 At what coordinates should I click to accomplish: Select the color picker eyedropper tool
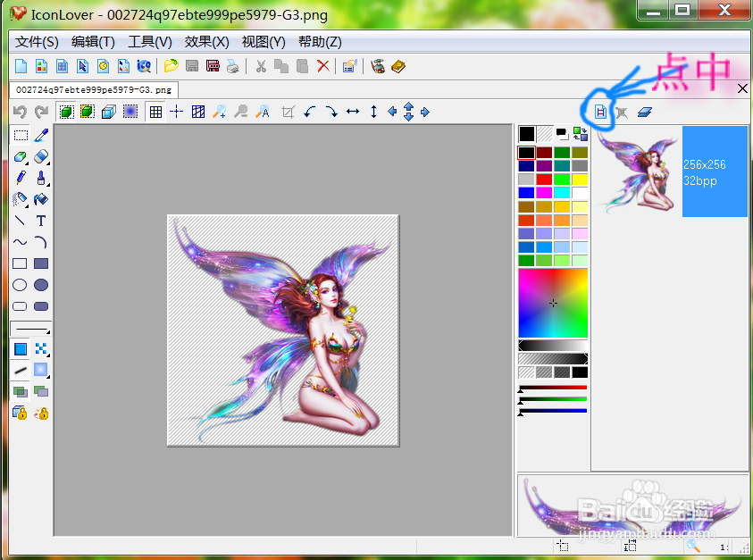(41, 136)
